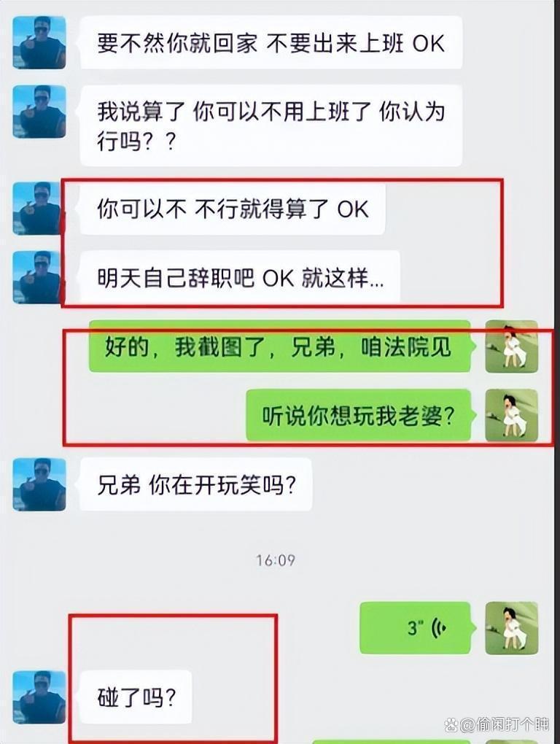This screenshot has width=560, height=744.
Task: Tap avatar beside '明天自己辞职吧' message
Action: pos(39,277)
